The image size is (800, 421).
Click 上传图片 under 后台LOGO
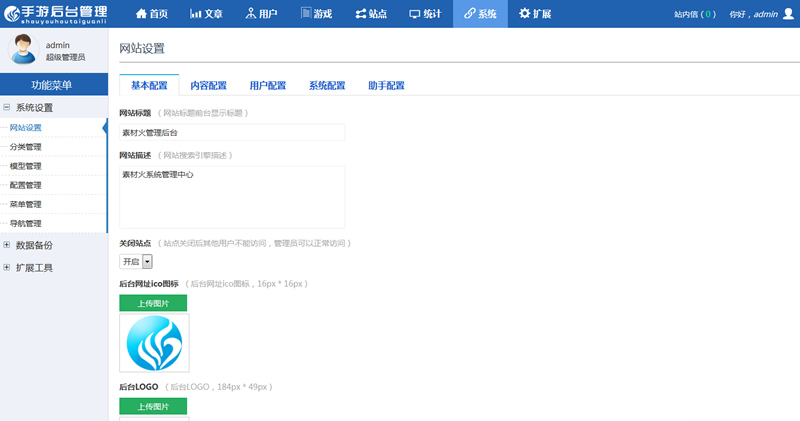click(x=153, y=406)
